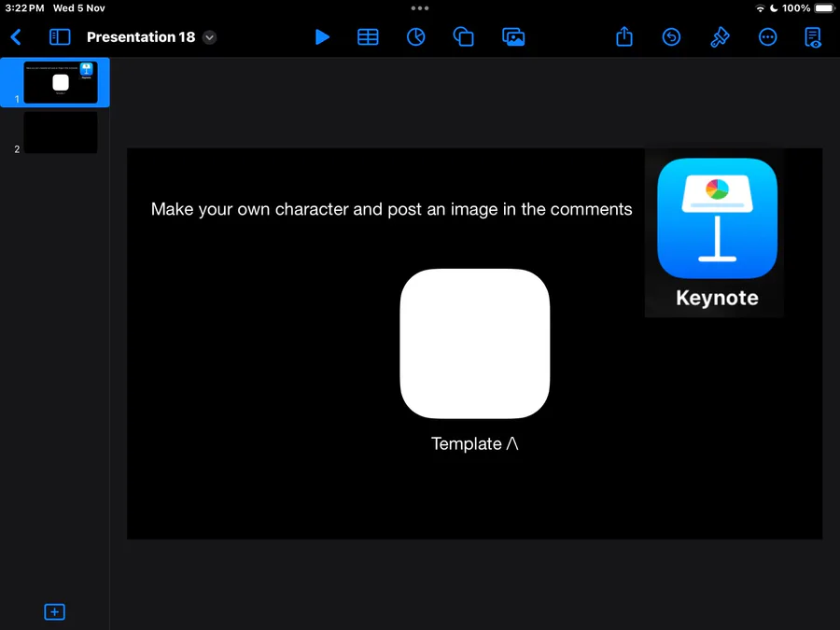Tap the 3:22 PM clock

(24, 8)
